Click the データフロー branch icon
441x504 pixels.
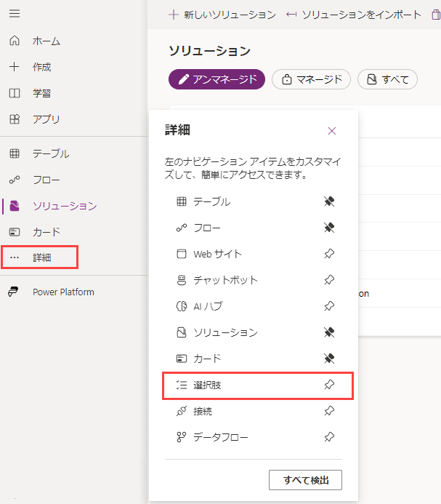[x=182, y=437]
